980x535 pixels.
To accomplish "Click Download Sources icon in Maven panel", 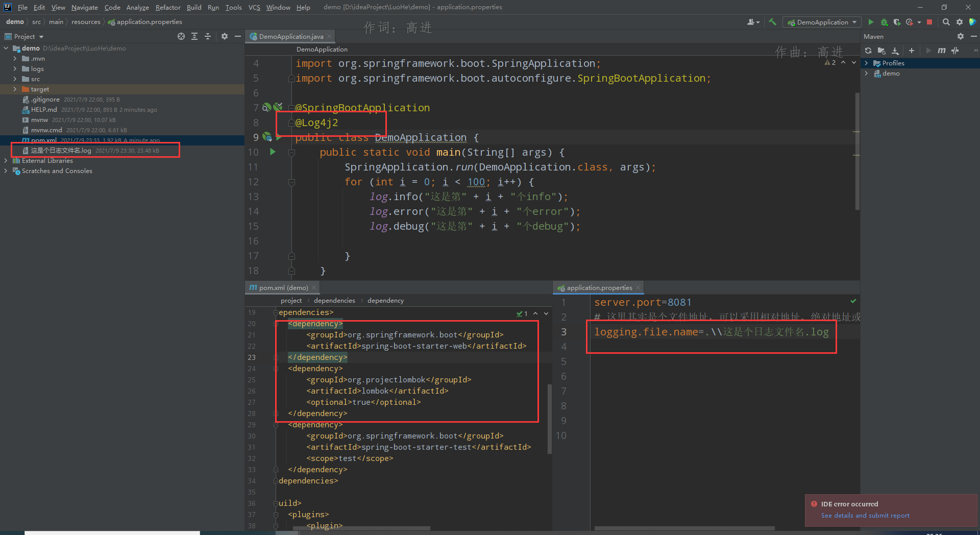I will point(895,51).
